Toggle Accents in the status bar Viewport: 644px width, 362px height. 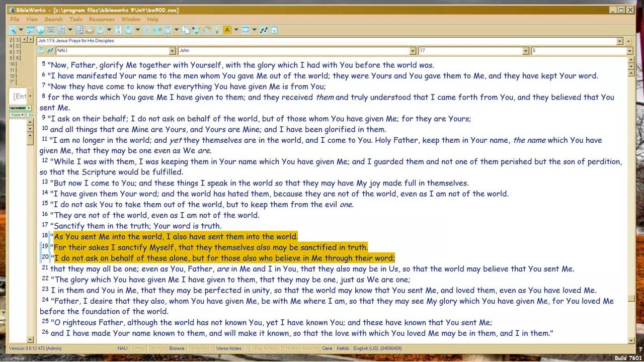tap(309, 348)
